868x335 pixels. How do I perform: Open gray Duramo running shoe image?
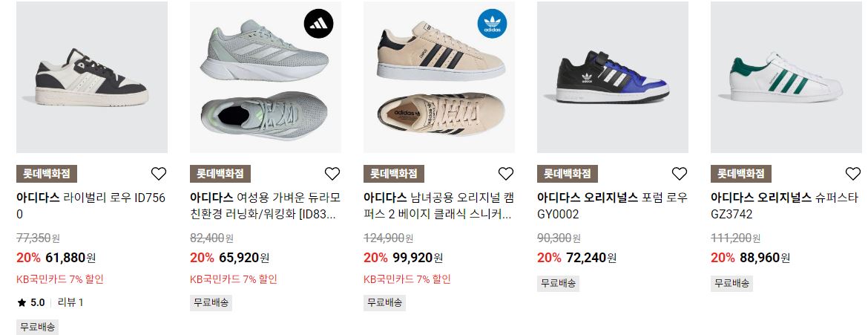pyautogui.click(x=265, y=77)
